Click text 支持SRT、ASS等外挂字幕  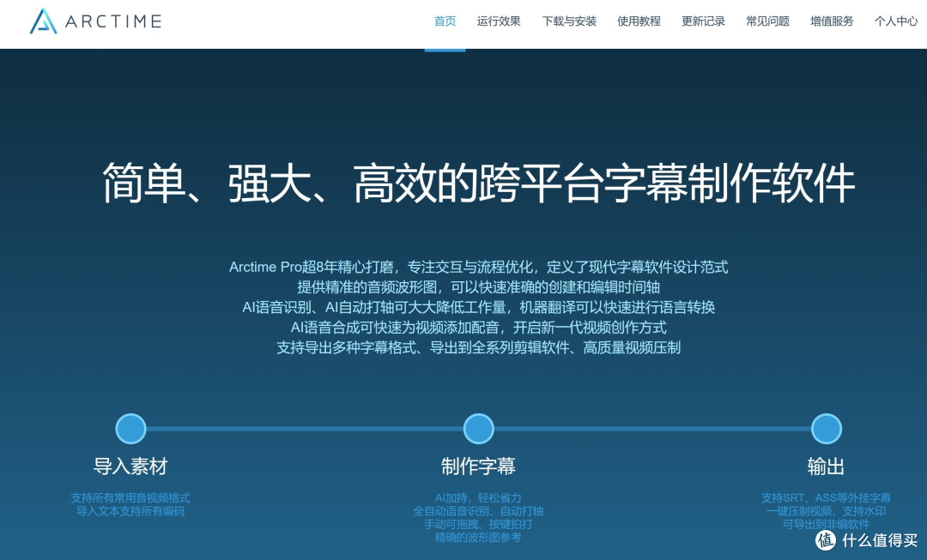(826, 498)
